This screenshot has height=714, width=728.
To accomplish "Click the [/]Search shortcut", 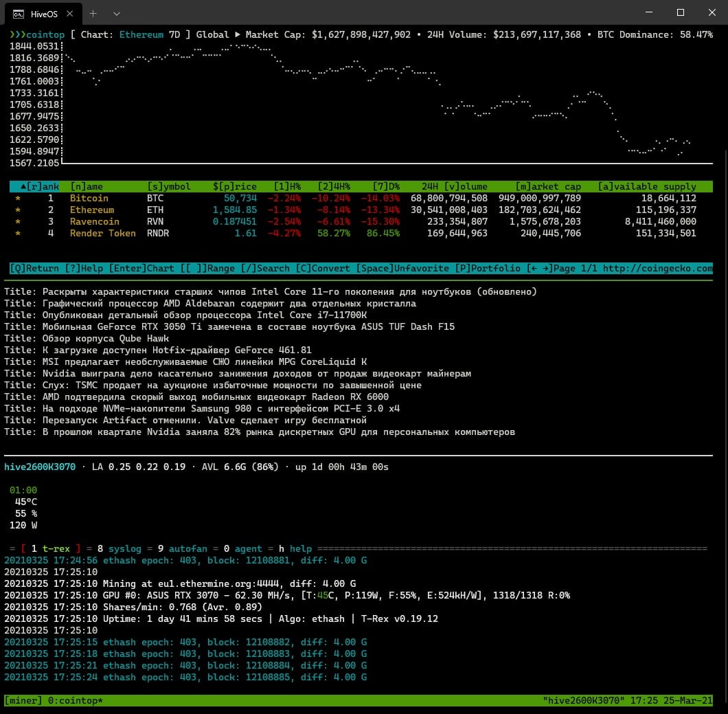I will pyautogui.click(x=264, y=269).
